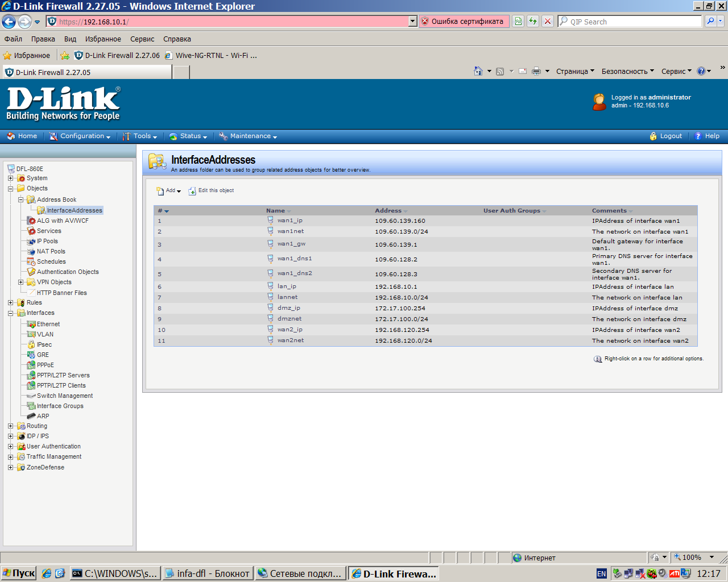Go back with the browser Back button
Viewport: 728px width, 582px height.
9,22
